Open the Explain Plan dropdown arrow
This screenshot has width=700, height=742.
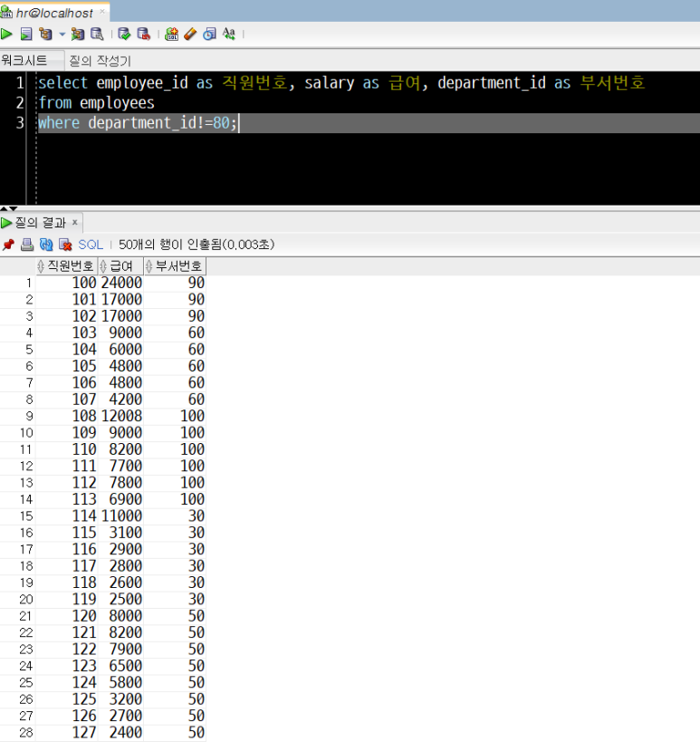click(62, 34)
